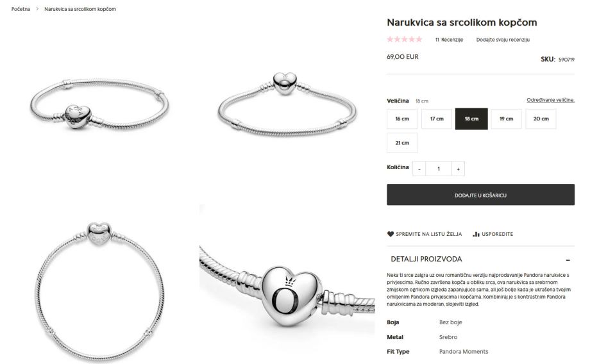Go to Početna breadcrumb link
590x364 pixels.
(x=21, y=8)
